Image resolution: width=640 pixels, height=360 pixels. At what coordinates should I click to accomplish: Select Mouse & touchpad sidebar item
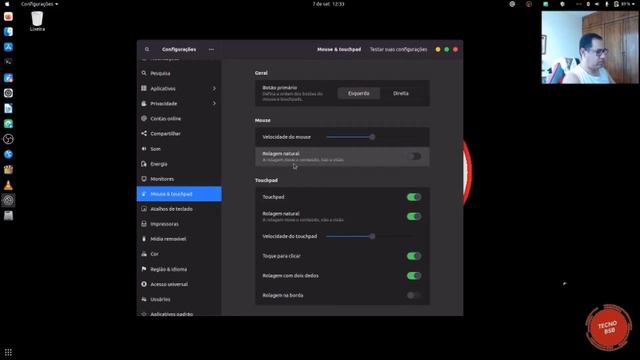click(179, 194)
